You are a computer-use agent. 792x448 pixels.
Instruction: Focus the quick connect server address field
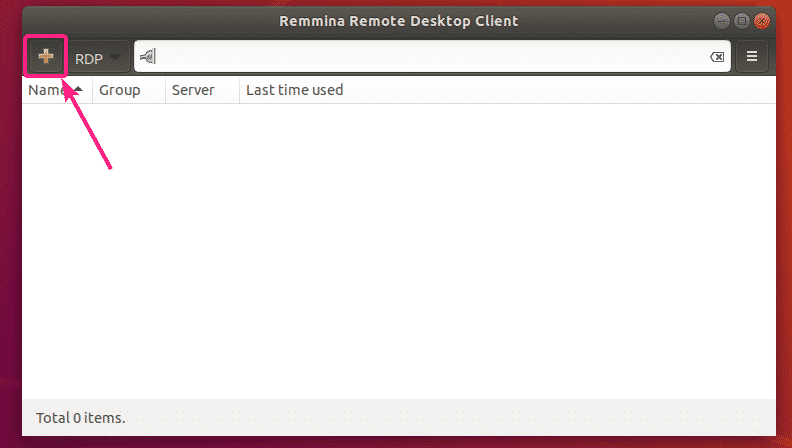click(430, 57)
